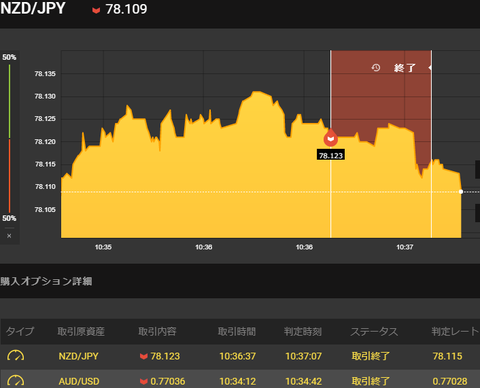Click the red down arrow next to 78.109

coord(96,10)
